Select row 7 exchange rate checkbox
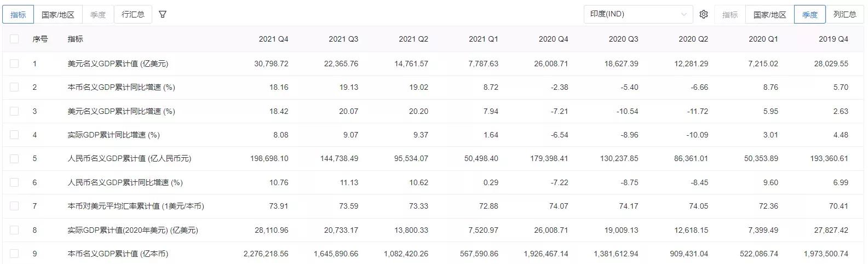 (x=14, y=206)
